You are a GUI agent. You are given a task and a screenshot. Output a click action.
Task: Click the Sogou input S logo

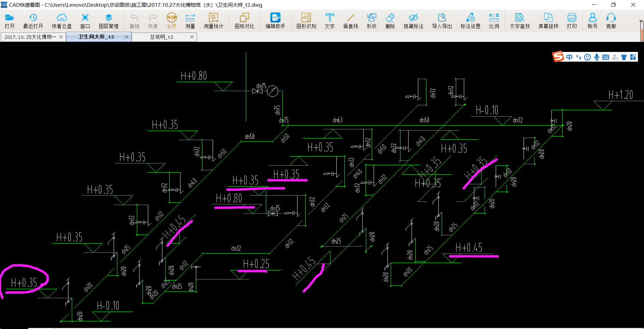click(558, 57)
